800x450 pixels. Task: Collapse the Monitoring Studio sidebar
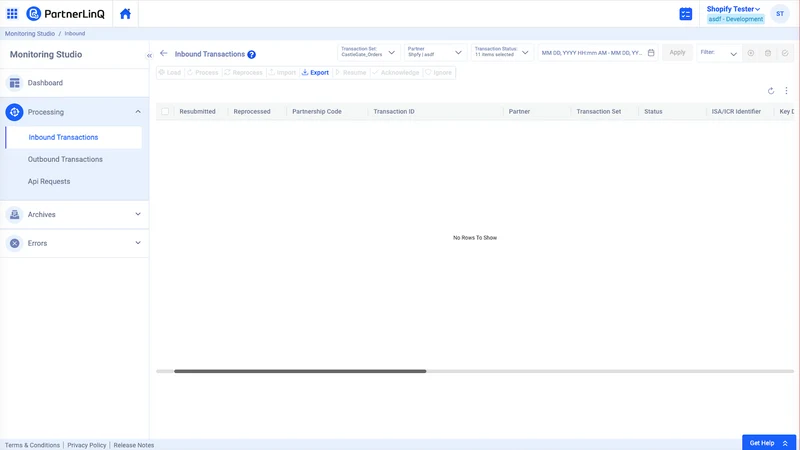pos(149,55)
